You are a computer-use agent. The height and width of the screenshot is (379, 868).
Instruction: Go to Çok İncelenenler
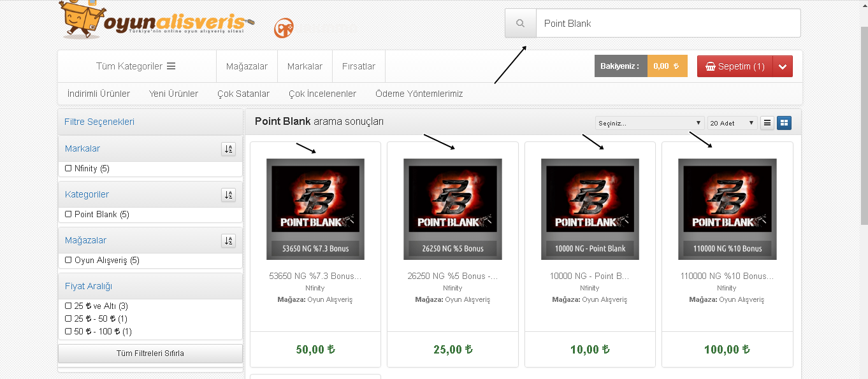pyautogui.click(x=322, y=94)
